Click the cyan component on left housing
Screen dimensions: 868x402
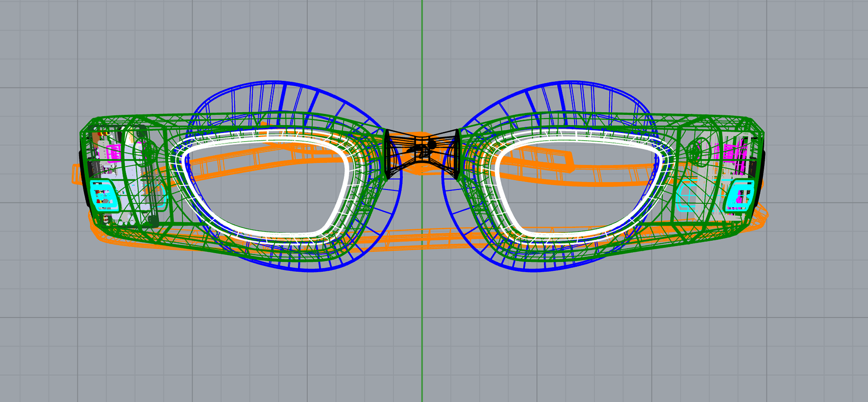coord(104,195)
